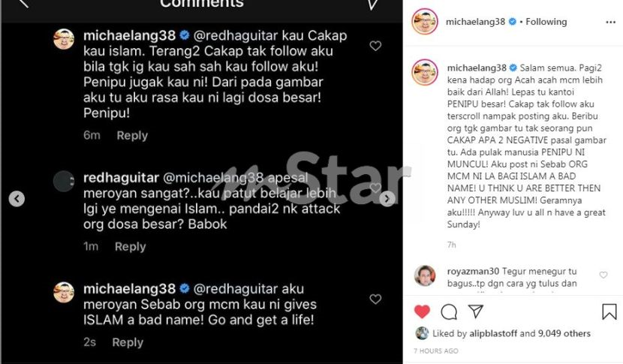Share post via paper plane icon
The image size is (623, 364).
pyautogui.click(x=475, y=311)
